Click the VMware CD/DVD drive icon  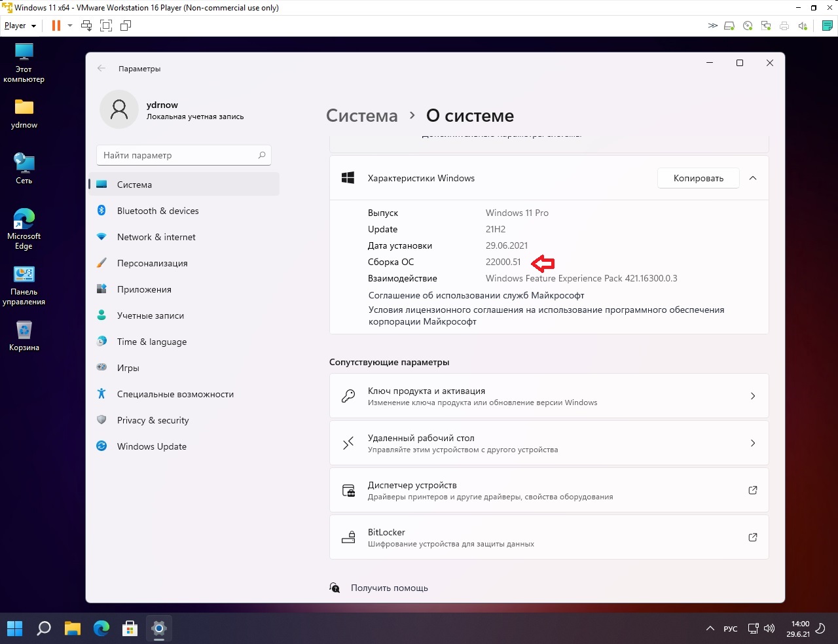coord(748,26)
